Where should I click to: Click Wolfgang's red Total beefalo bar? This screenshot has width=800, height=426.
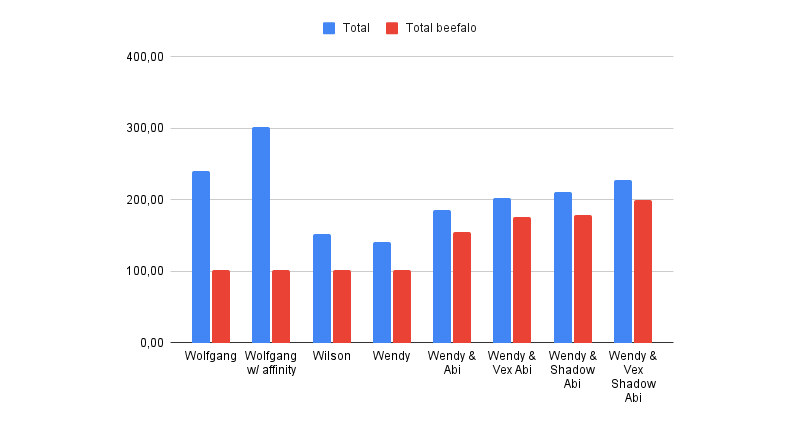click(221, 306)
